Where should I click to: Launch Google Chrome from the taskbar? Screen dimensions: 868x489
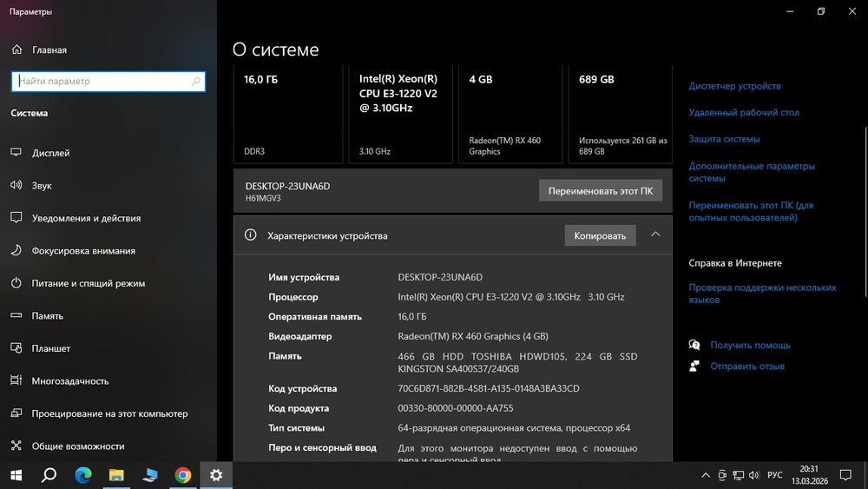coord(182,475)
